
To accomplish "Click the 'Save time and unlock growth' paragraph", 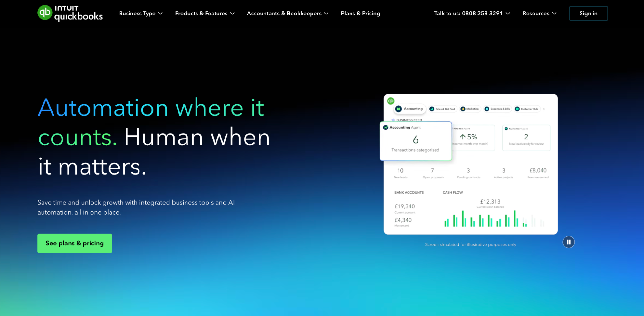I will [x=136, y=207].
